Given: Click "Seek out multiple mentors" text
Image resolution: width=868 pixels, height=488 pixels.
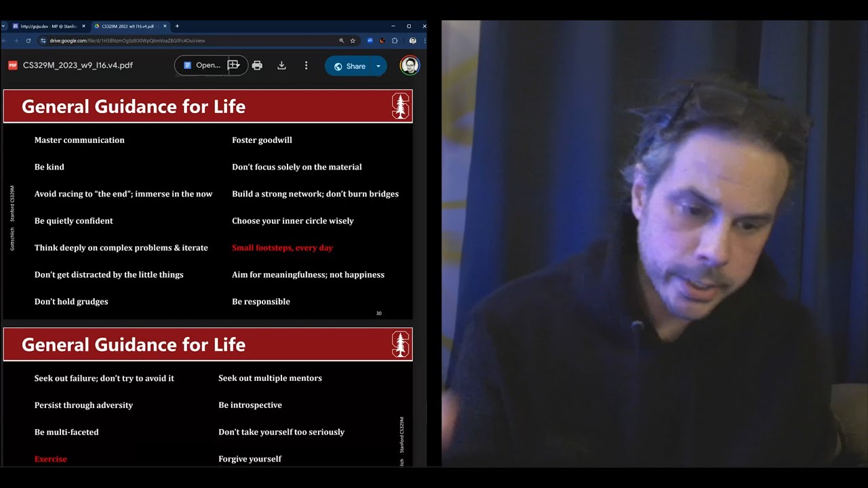Looking at the screenshot, I should click(270, 378).
